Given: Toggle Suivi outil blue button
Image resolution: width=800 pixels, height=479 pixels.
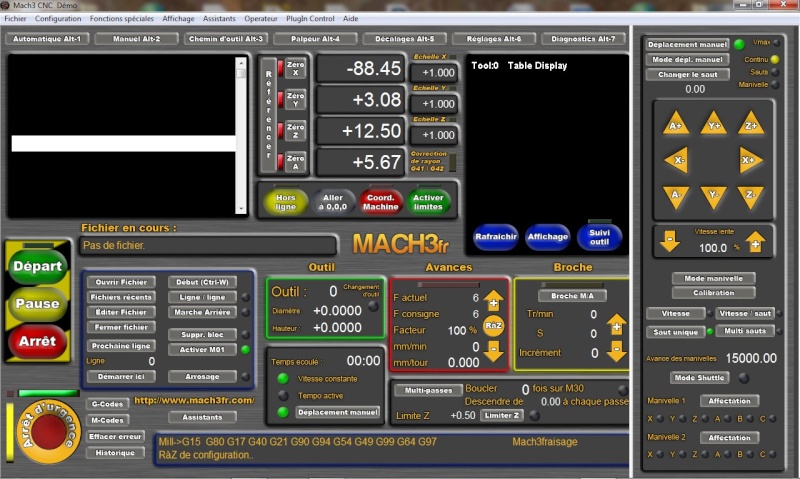Looking at the screenshot, I should [x=599, y=237].
